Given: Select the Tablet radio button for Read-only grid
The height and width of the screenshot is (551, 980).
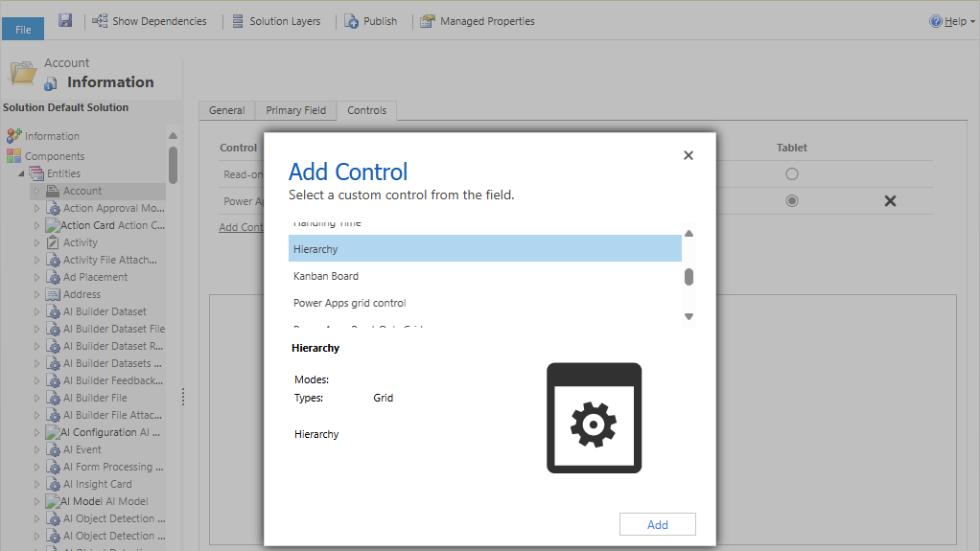Looking at the screenshot, I should (791, 174).
